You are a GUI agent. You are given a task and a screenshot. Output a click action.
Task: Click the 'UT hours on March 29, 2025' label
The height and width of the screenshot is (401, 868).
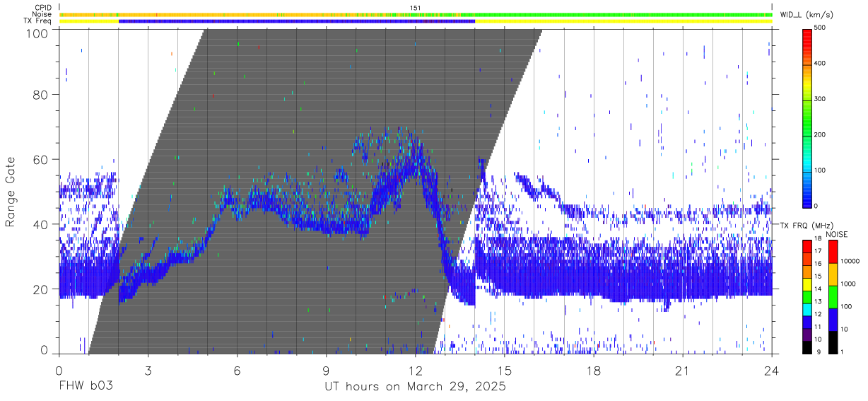pos(415,387)
